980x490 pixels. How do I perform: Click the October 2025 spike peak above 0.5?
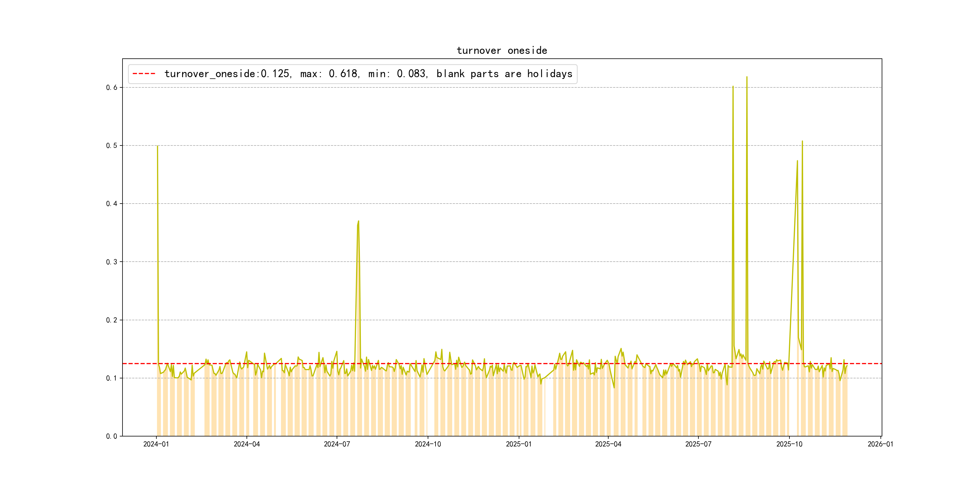[802, 142]
